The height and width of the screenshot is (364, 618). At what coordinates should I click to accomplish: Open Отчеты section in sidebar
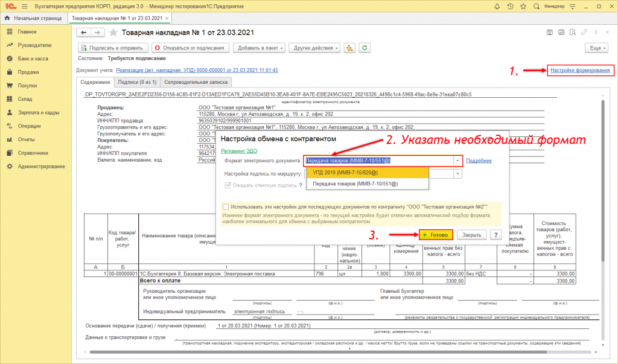[27, 139]
